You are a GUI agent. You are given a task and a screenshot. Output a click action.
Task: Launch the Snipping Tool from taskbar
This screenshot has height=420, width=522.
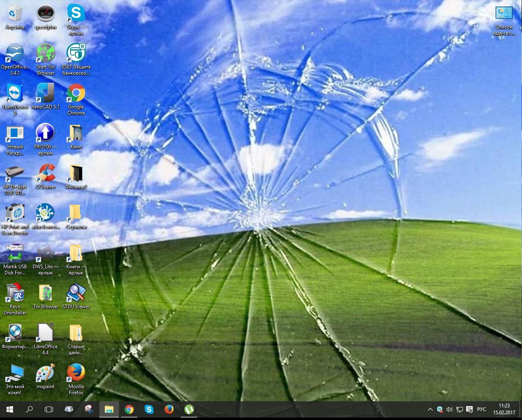pyautogui.click(x=89, y=409)
